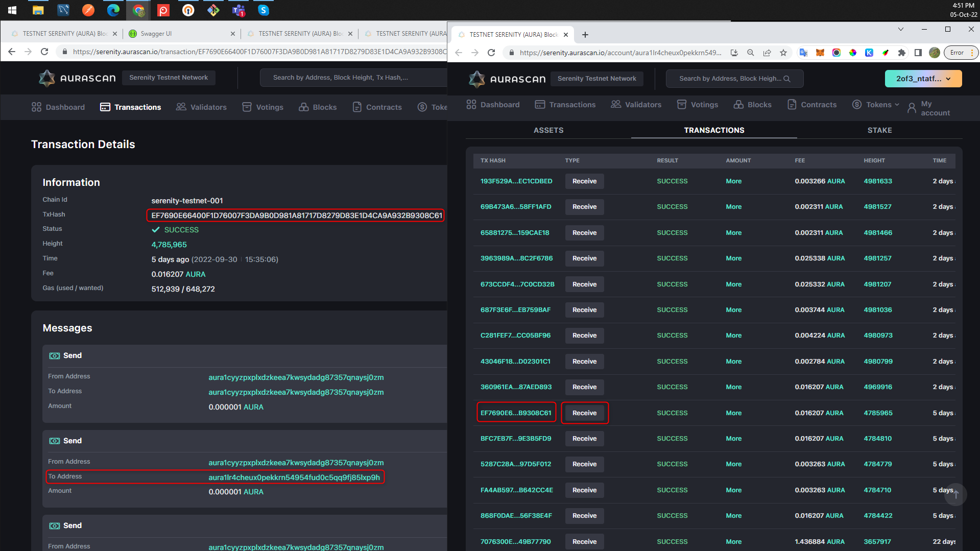Screen dimensions: 980x551
Task: Reload the Transaction Details page
Action: tap(44, 52)
